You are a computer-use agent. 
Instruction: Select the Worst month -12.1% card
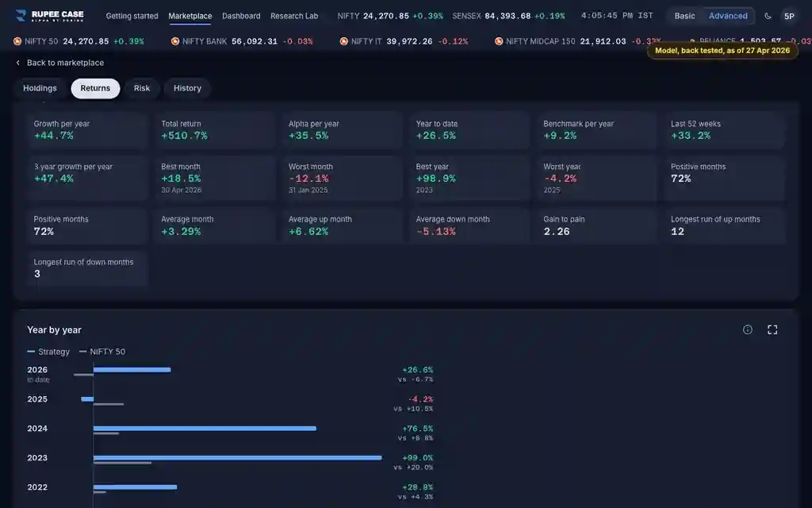342,178
